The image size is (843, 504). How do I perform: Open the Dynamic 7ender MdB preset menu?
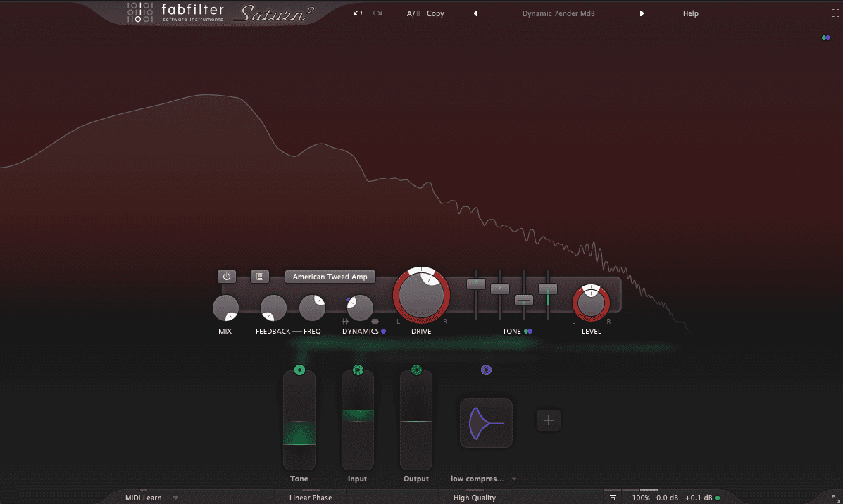[558, 13]
